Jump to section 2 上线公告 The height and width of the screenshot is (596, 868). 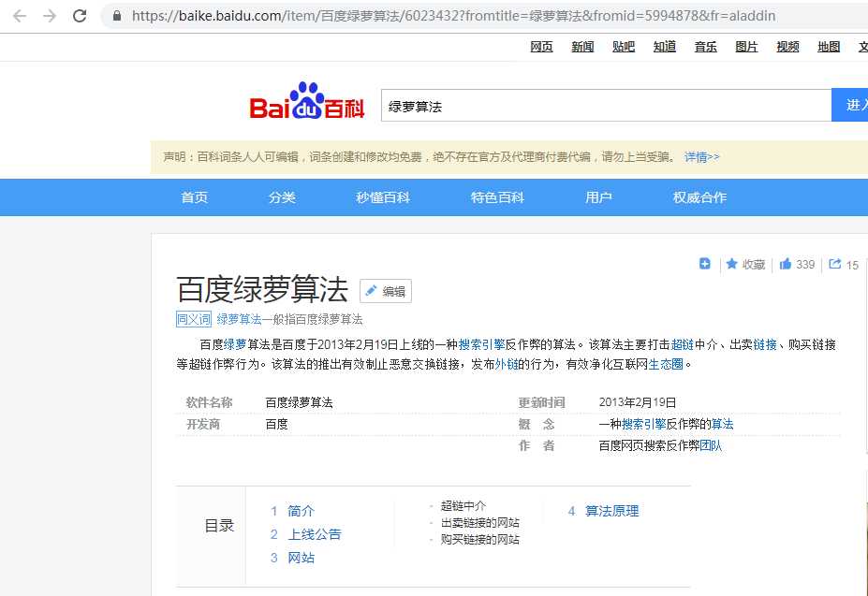[x=315, y=534]
